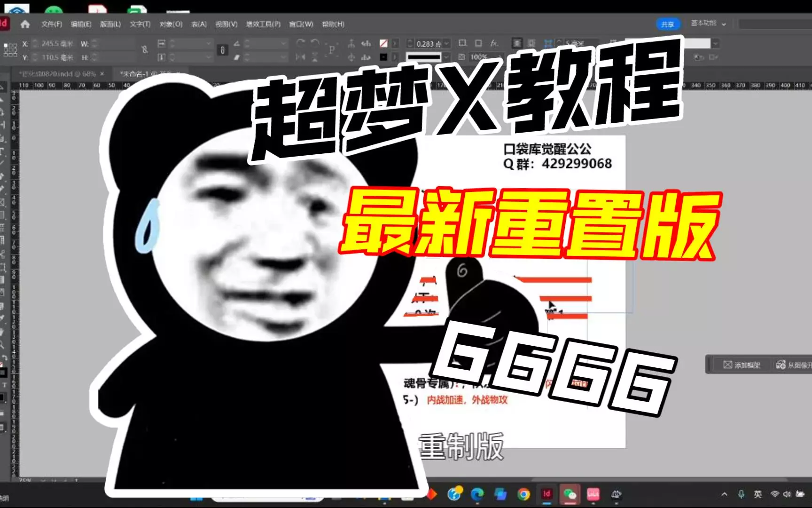Click the scale Y percentage icon
This screenshot has height=508, width=812.
point(161,57)
